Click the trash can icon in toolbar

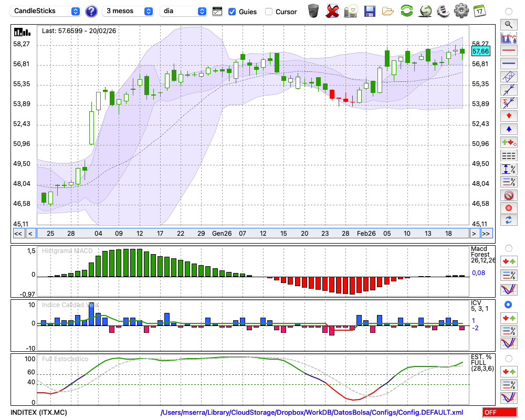pyautogui.click(x=313, y=11)
